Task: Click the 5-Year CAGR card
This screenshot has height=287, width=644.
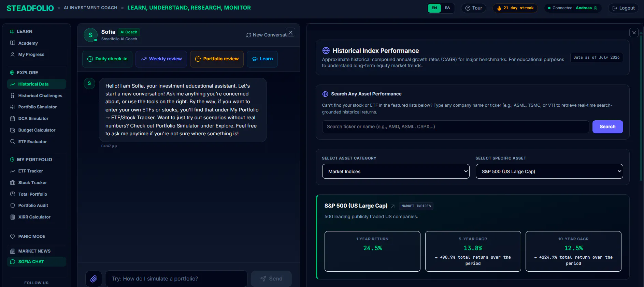Action: pyautogui.click(x=473, y=252)
